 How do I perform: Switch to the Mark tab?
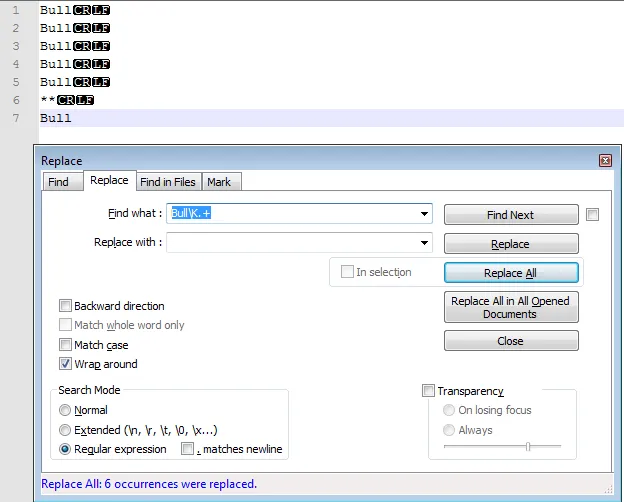(219, 182)
